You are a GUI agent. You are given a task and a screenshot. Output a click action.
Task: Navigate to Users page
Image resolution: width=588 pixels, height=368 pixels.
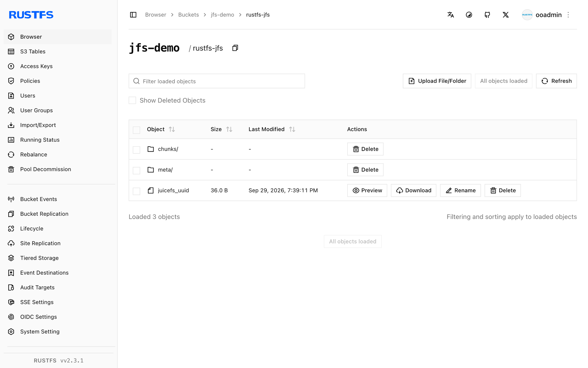58,96
